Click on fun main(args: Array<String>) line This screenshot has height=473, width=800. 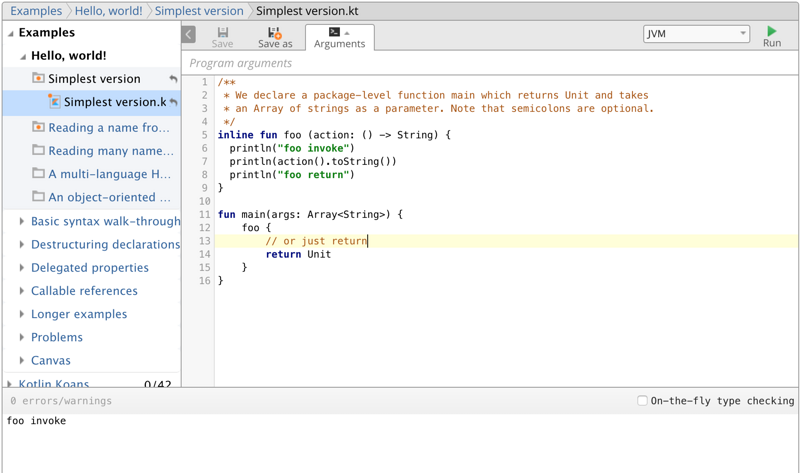click(310, 214)
